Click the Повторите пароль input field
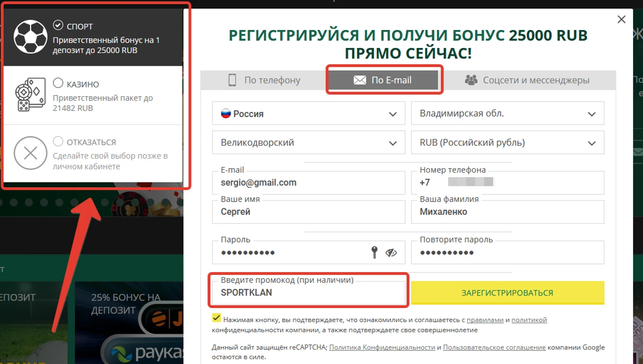Screen dimensions: 643x364 pyautogui.click(x=508, y=252)
